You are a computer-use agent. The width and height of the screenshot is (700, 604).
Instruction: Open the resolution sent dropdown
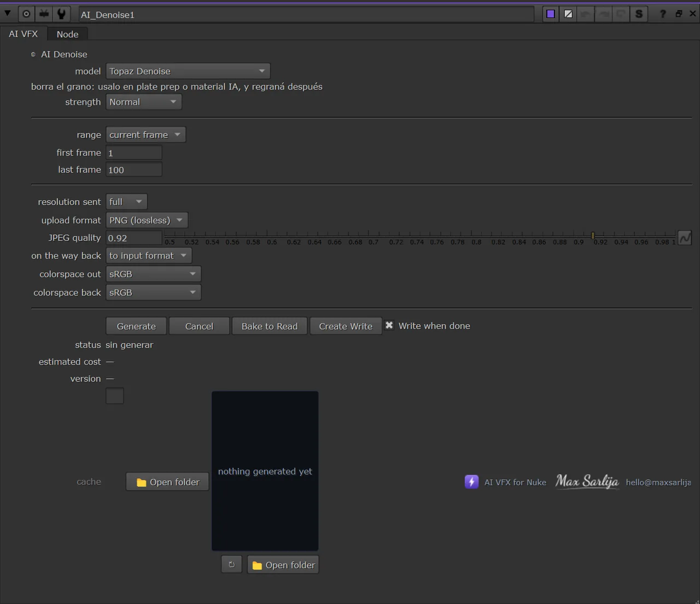126,202
